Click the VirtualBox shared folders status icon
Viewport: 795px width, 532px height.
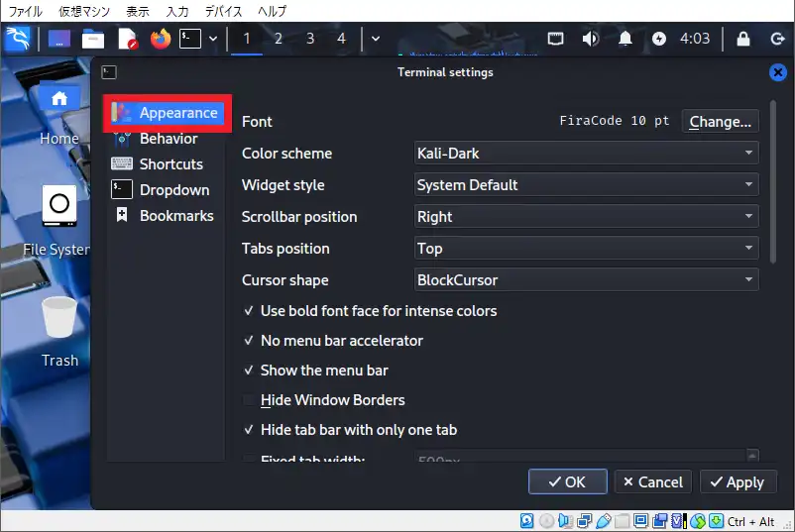pyautogui.click(x=622, y=521)
